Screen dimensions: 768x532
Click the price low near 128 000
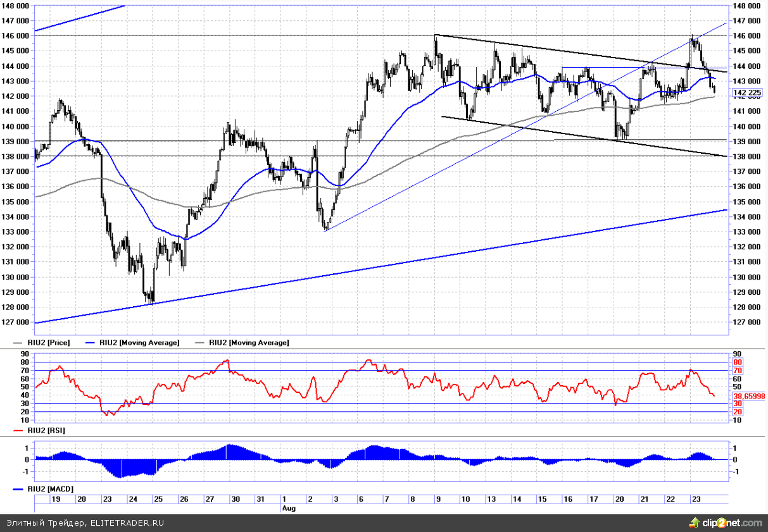tap(150, 301)
